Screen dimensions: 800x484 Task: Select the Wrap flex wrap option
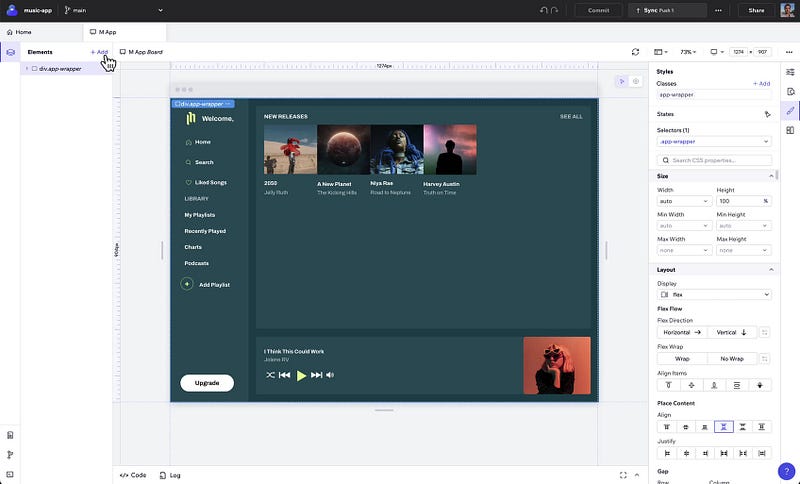pos(682,359)
